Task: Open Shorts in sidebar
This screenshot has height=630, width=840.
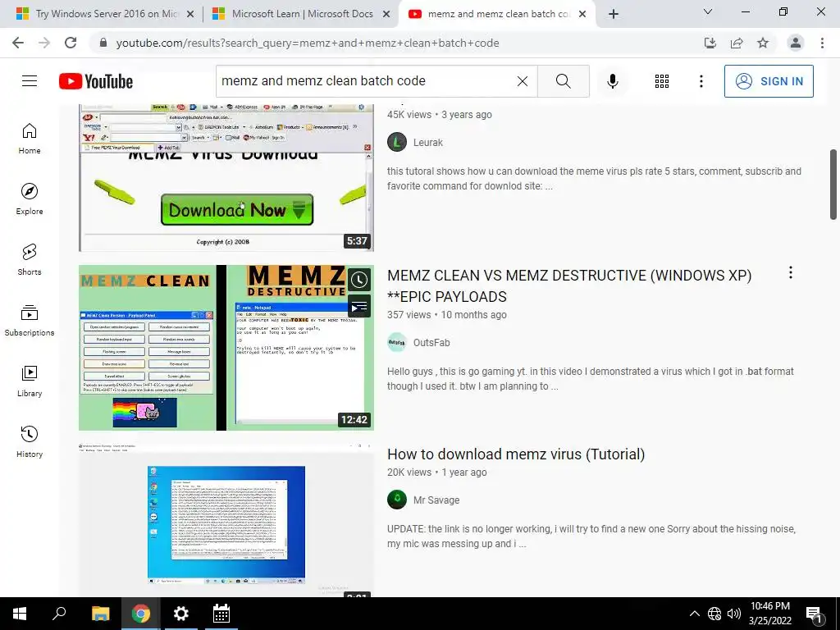Action: coord(30,259)
